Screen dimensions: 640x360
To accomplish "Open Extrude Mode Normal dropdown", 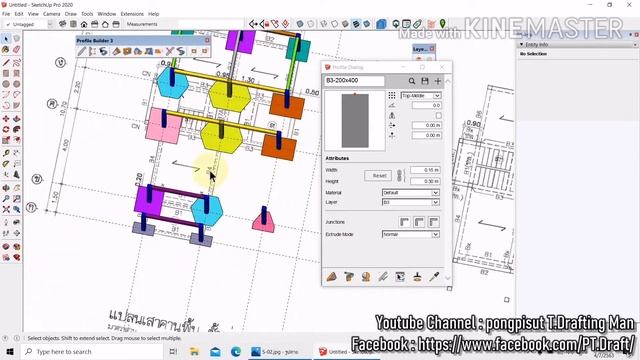I will 411,234.
